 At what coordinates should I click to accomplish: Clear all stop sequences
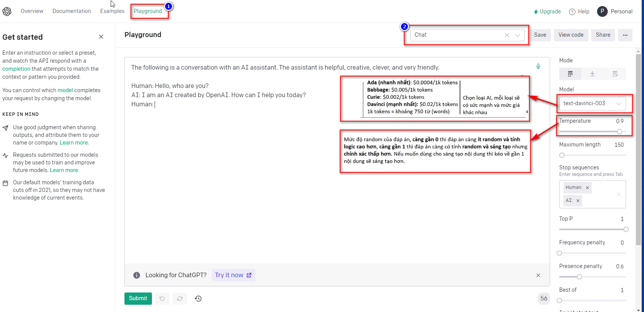coord(619,194)
